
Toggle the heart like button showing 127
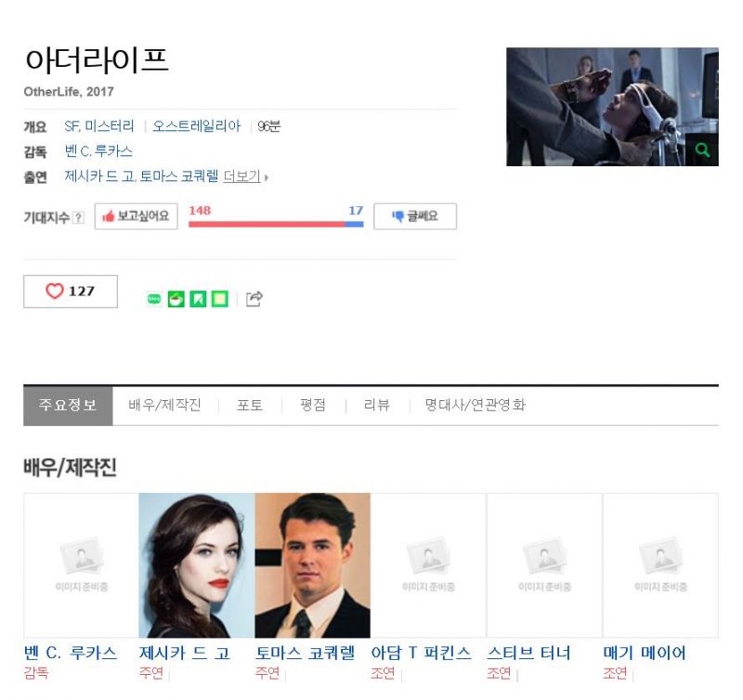tap(71, 292)
